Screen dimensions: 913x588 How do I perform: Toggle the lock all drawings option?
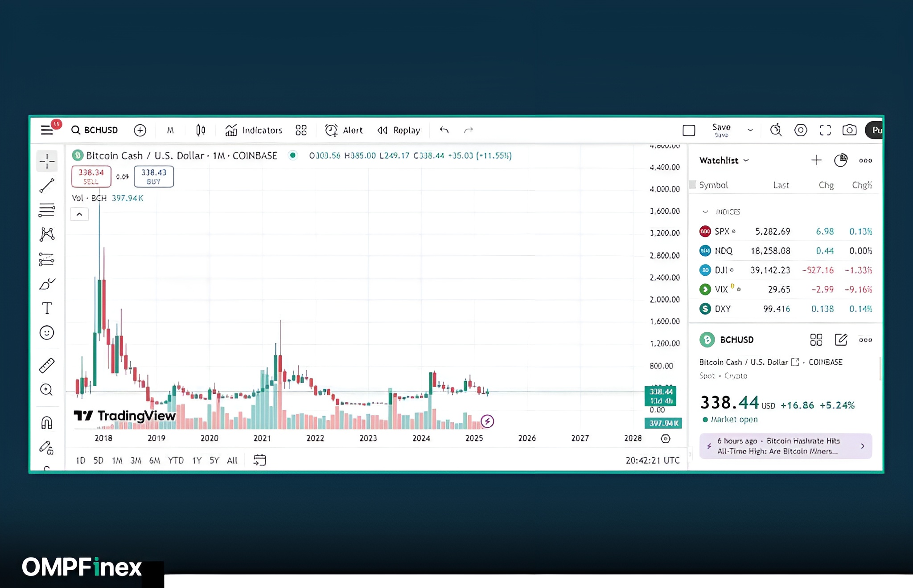pyautogui.click(x=46, y=449)
